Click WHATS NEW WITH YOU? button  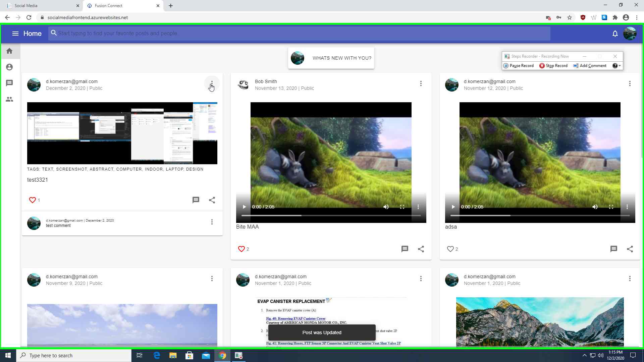point(331,58)
